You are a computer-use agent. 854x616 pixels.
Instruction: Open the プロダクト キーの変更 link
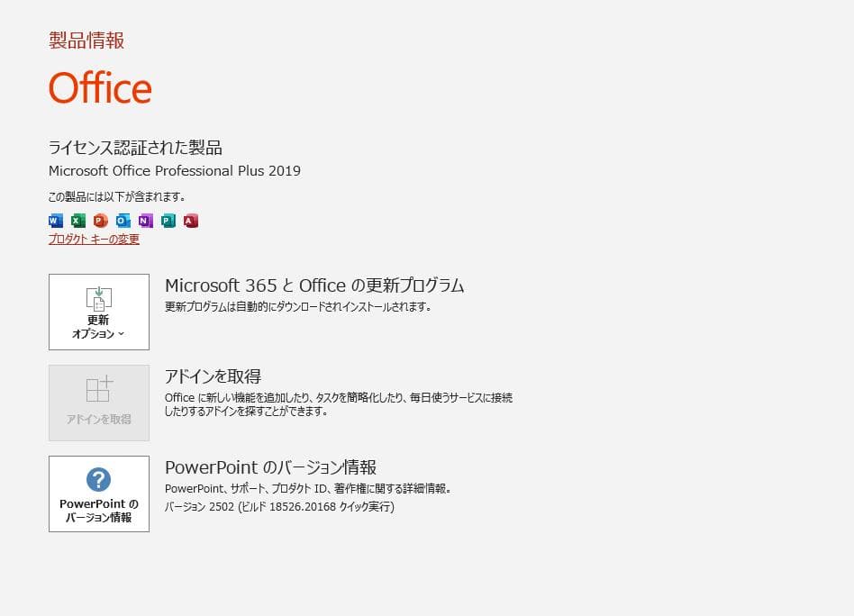92,240
